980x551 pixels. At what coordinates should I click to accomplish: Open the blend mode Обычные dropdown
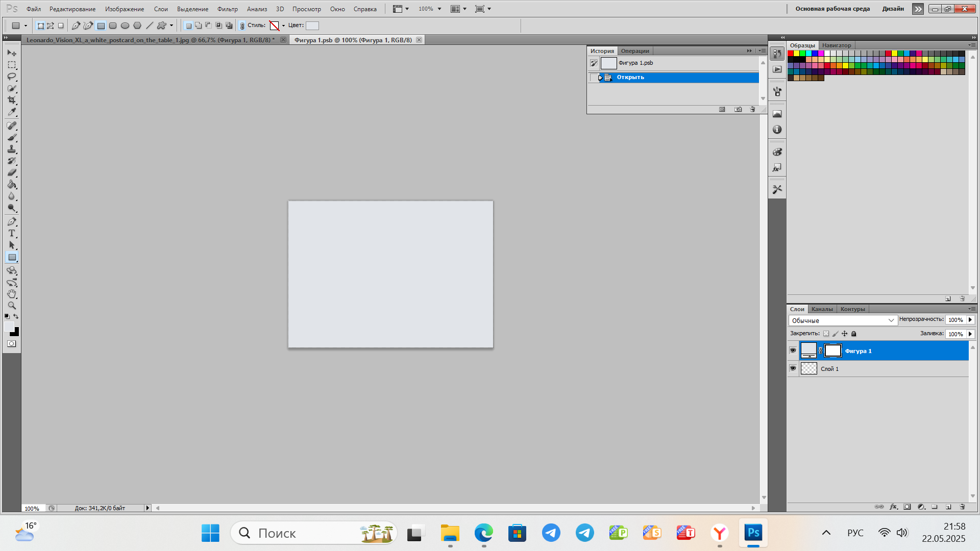(842, 320)
